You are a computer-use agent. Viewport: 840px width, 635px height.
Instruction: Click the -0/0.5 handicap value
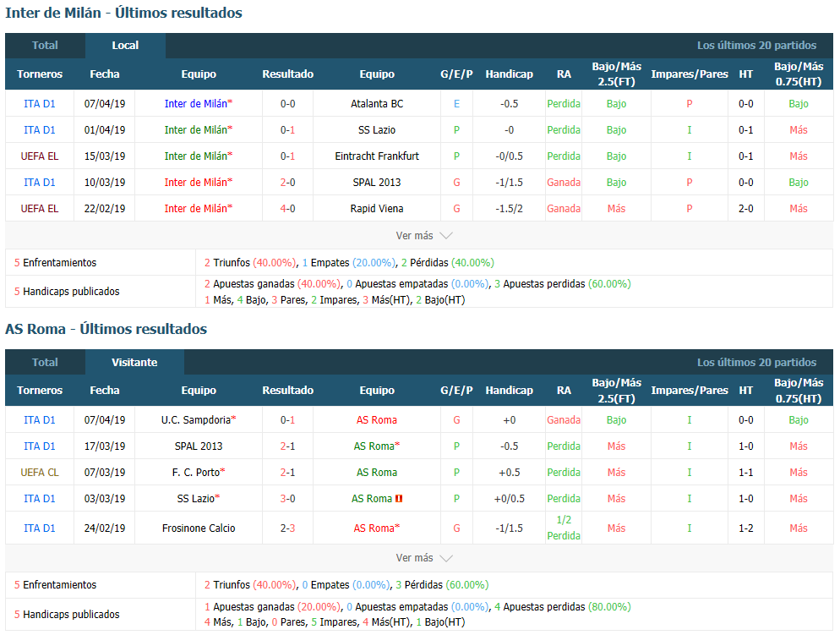[x=509, y=156]
